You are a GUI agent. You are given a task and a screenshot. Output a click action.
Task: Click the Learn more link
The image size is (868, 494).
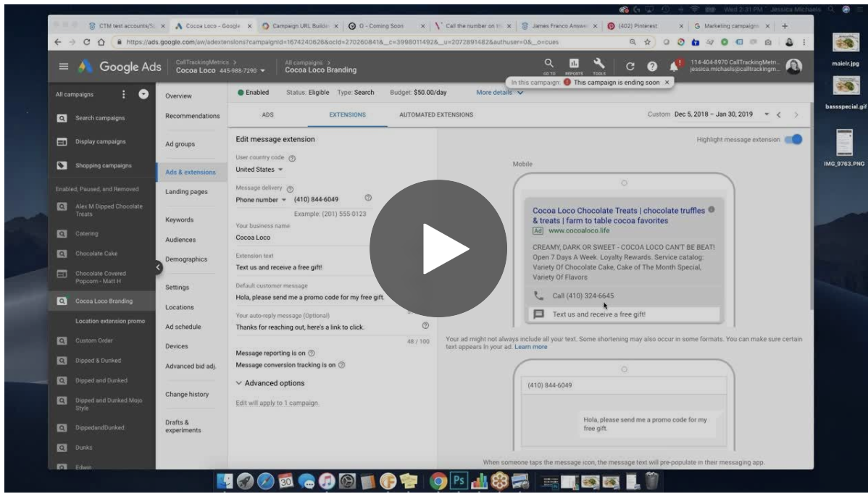tap(530, 348)
